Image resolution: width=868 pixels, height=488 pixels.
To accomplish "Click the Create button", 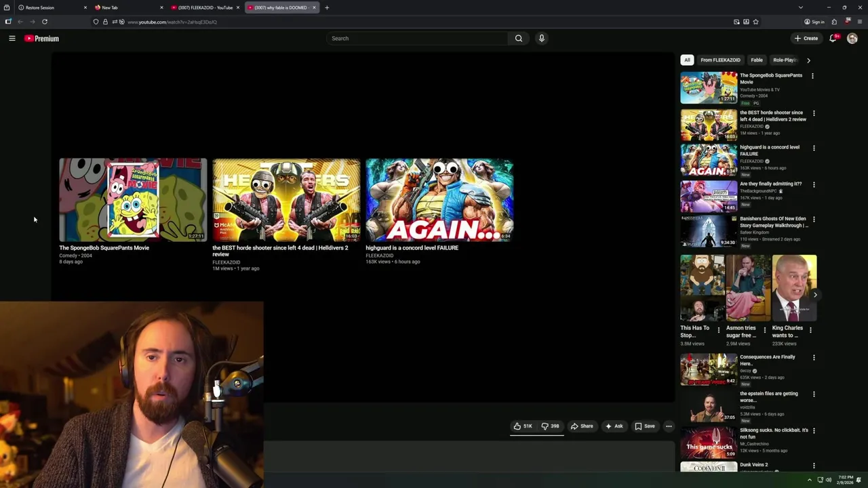I will (x=806, y=39).
